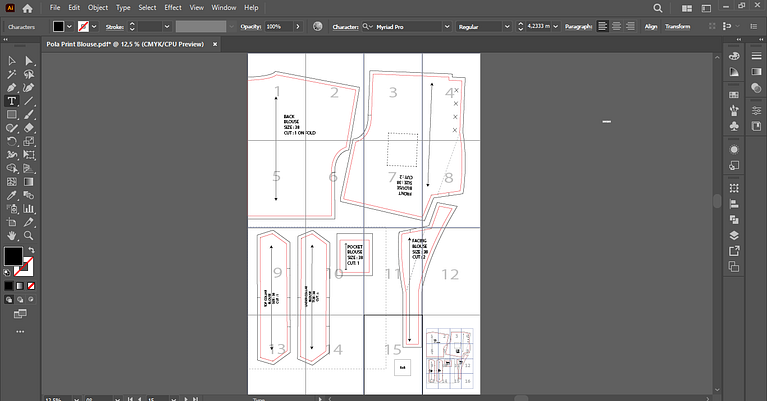The height and width of the screenshot is (401, 767).
Task: Open the Stroke panel link
Action: pos(114,27)
